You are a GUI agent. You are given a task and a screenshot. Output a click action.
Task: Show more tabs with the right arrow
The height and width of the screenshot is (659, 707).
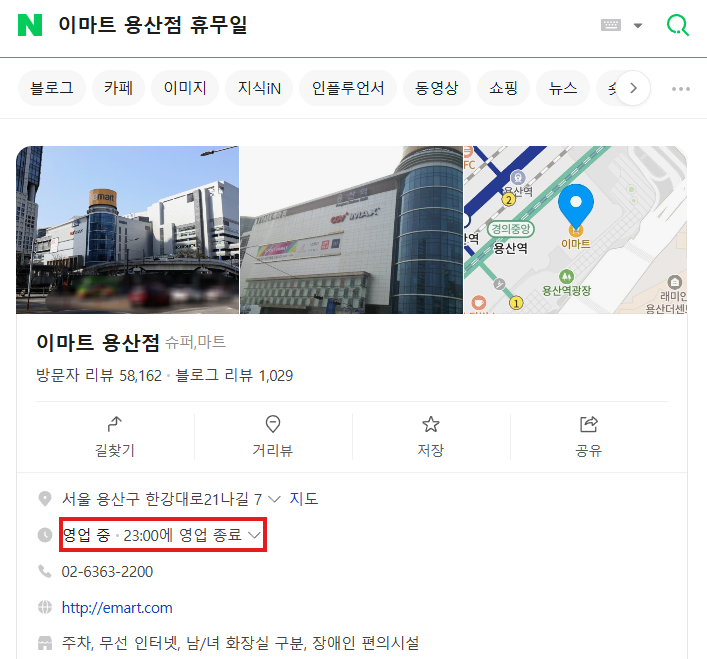pos(633,88)
